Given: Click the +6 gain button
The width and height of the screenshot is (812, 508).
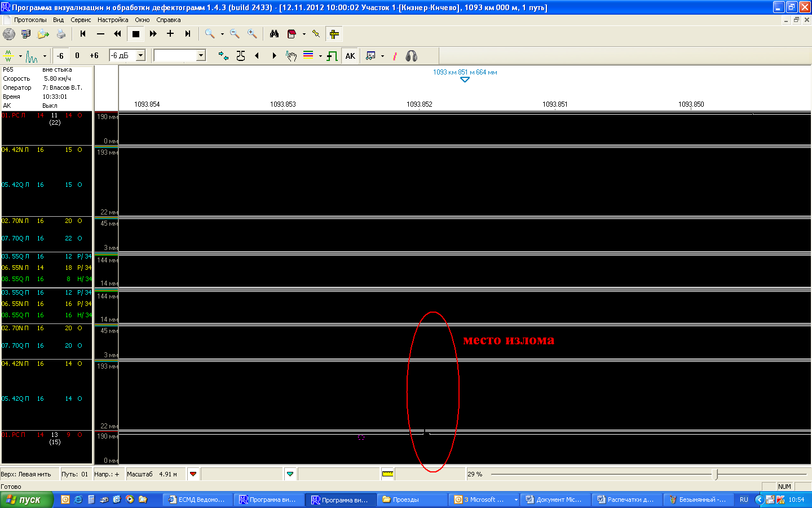Looking at the screenshot, I should click(x=94, y=56).
